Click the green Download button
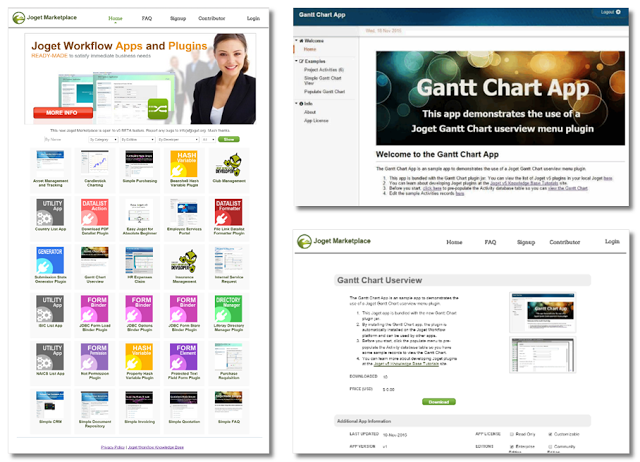Image resolution: width=640 pixels, height=462 pixels. [439, 402]
